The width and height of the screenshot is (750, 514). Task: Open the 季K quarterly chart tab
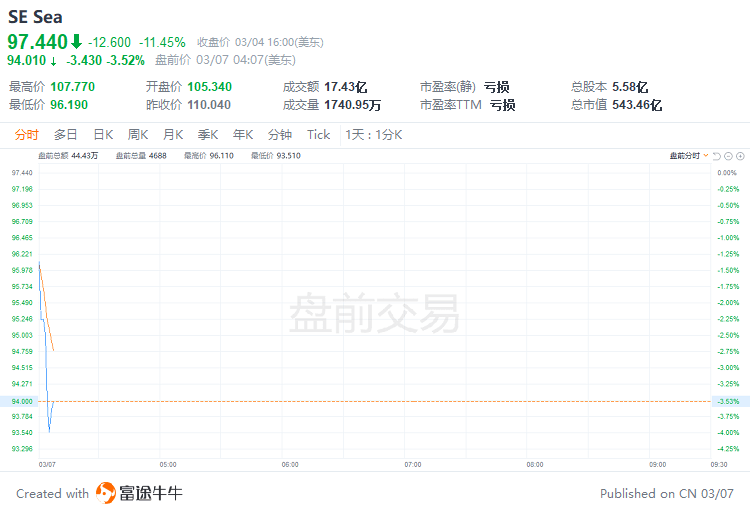pos(208,135)
